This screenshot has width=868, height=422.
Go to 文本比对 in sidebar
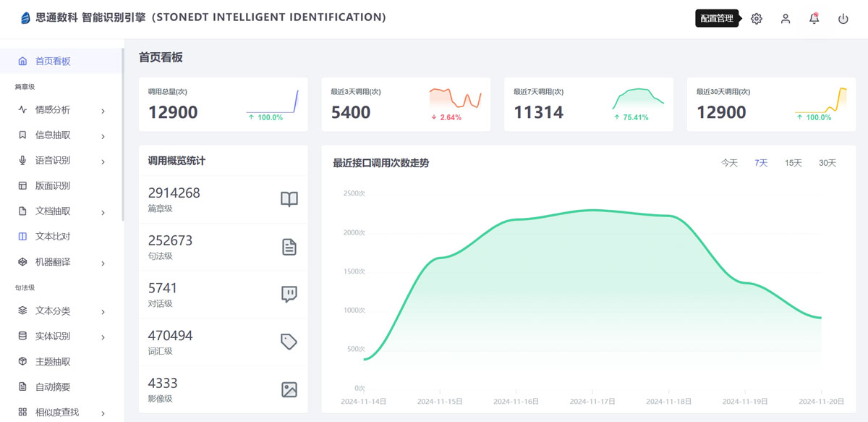click(53, 237)
